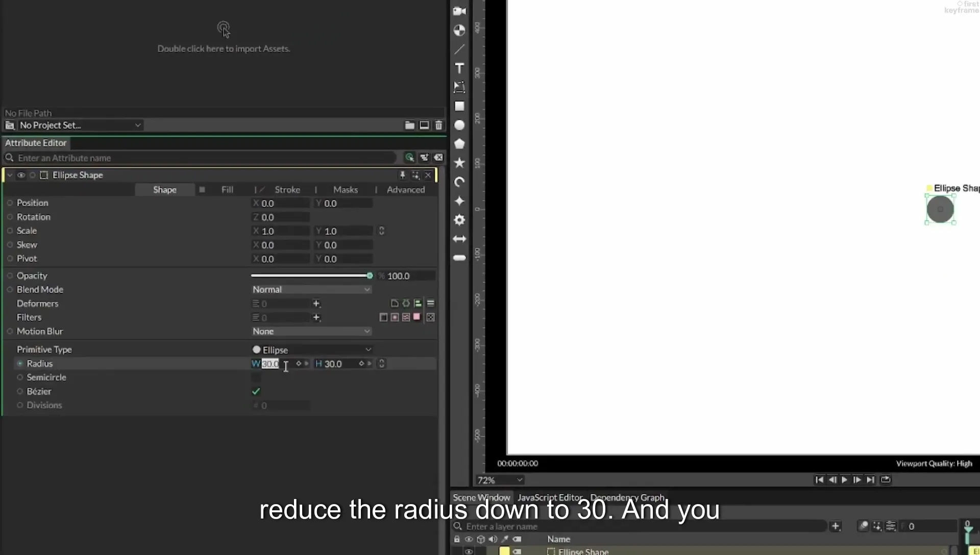Toggle the Radius keyframe circle

coord(20,364)
